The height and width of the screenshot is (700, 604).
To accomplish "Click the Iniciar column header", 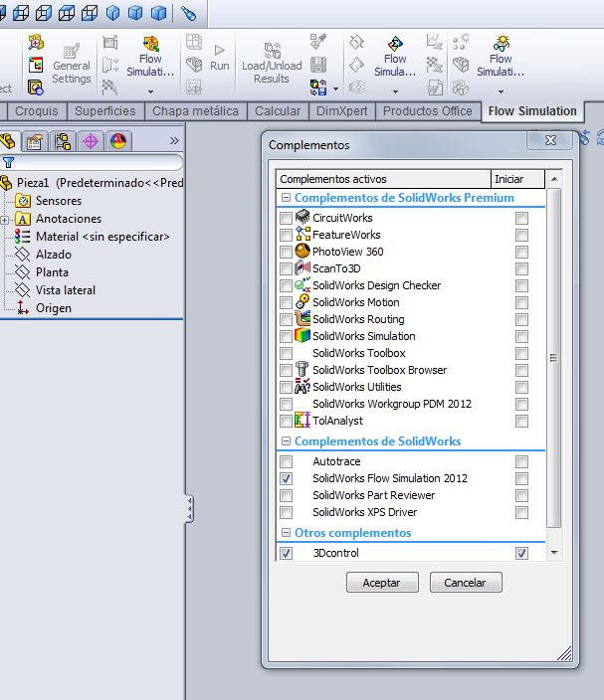I will pos(517,179).
